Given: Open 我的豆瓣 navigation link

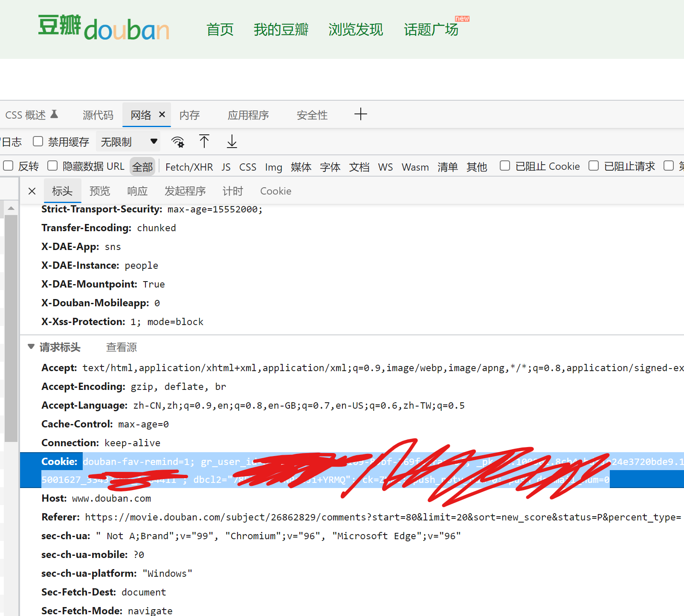Looking at the screenshot, I should tap(281, 29).
